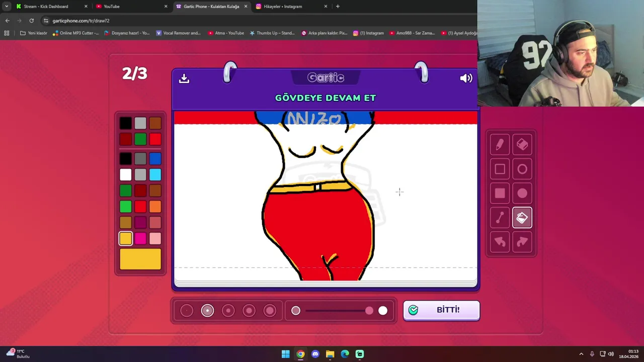Open the Online MP3 Cutter bookmark
Image resolution: width=644 pixels, height=362 pixels.
[75, 33]
